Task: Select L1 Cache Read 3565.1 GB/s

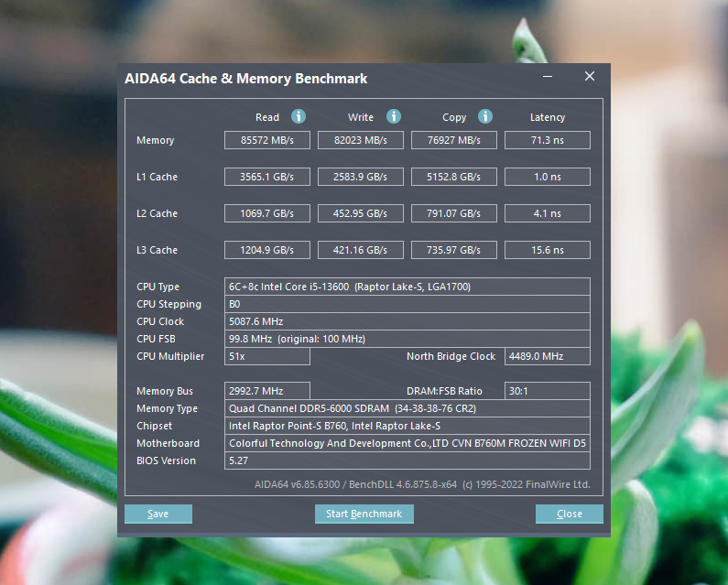Action: (x=267, y=177)
